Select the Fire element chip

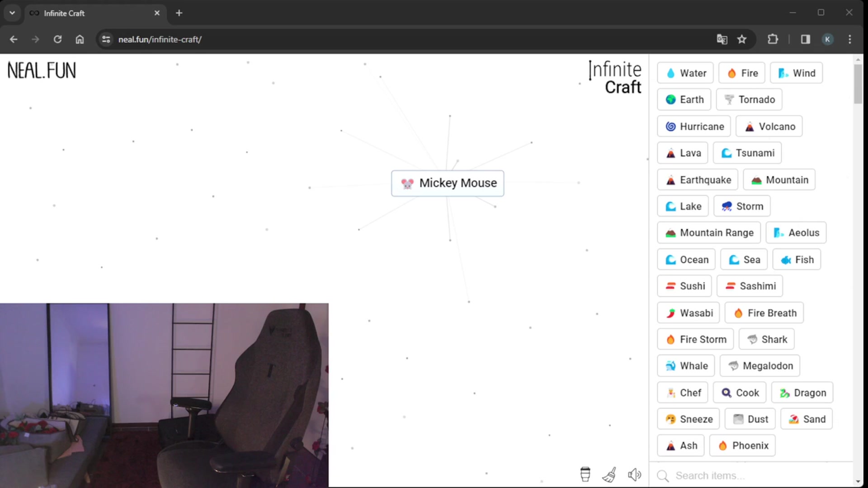point(742,73)
